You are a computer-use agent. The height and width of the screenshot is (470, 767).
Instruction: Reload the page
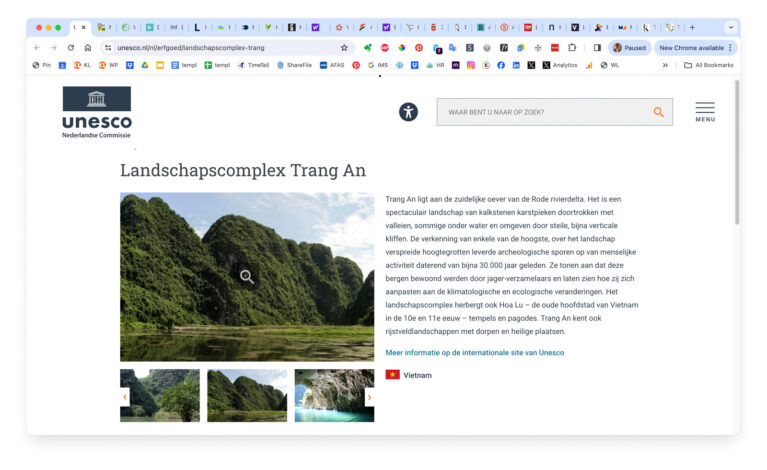tap(71, 47)
